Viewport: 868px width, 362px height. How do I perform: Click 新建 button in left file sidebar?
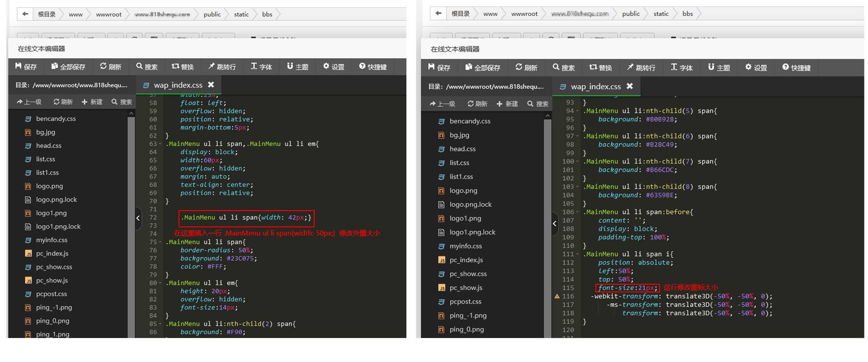[x=92, y=102]
